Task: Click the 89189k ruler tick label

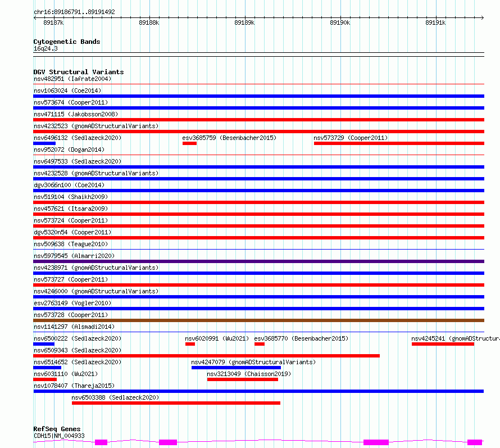Action: 244,22
